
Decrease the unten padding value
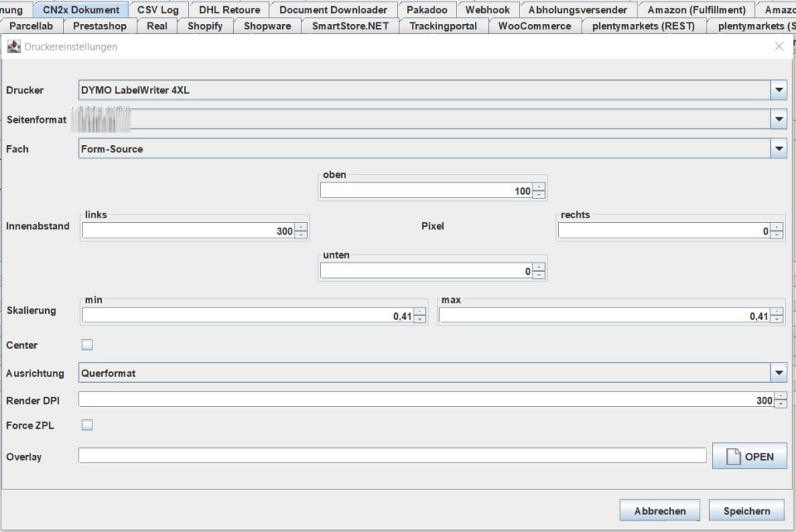pyautogui.click(x=539, y=275)
